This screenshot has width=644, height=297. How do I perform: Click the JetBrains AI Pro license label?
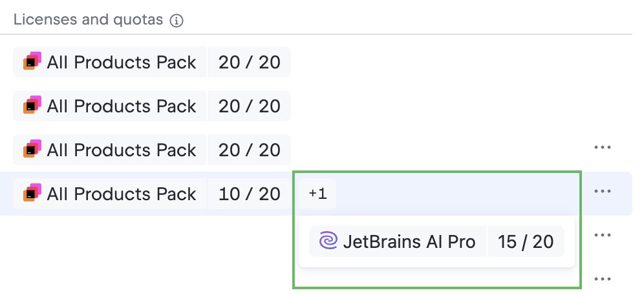(x=409, y=241)
